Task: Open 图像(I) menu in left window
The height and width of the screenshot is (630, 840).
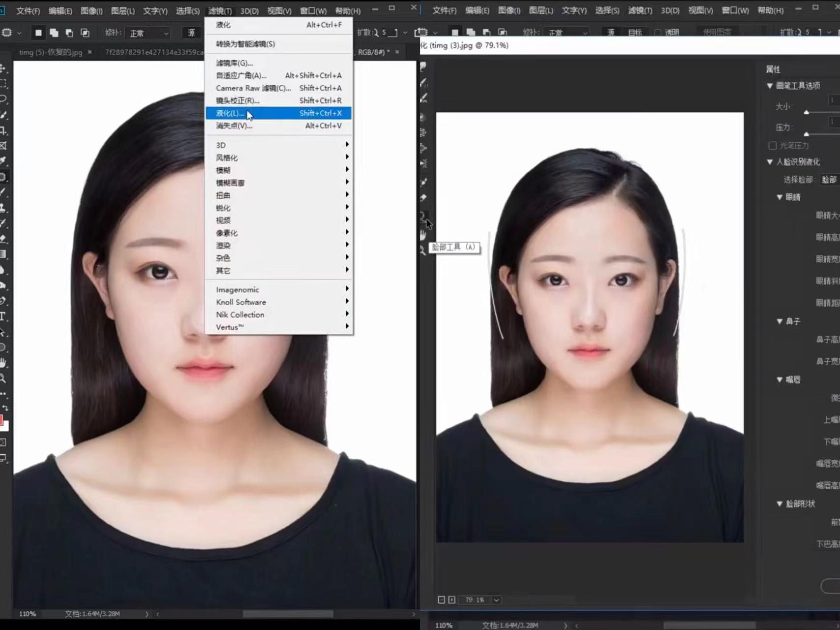Action: click(91, 11)
